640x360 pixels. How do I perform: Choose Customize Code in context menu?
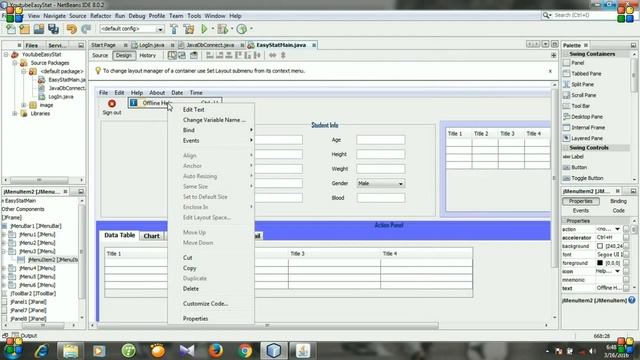tap(205, 304)
